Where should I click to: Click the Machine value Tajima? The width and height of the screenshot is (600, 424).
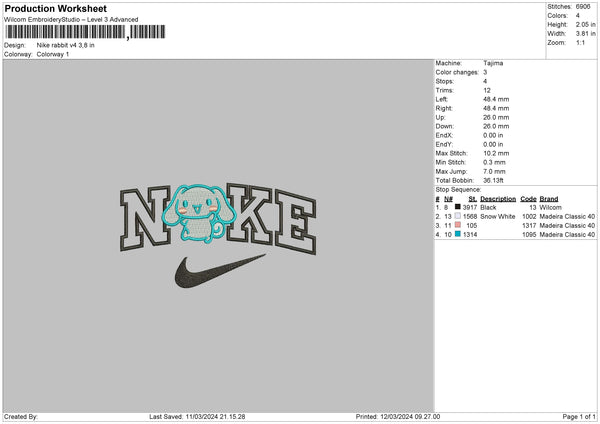493,63
